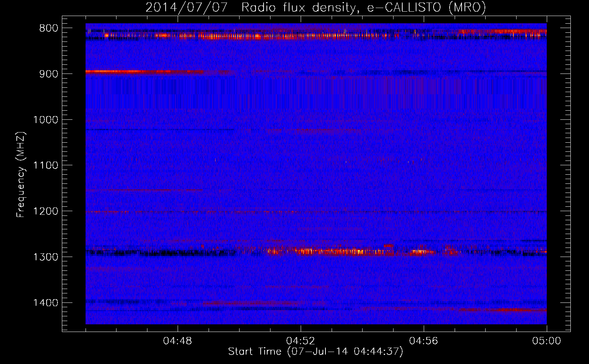Click the 04:52 time tick label
This screenshot has width=589, height=364.
[301, 341]
